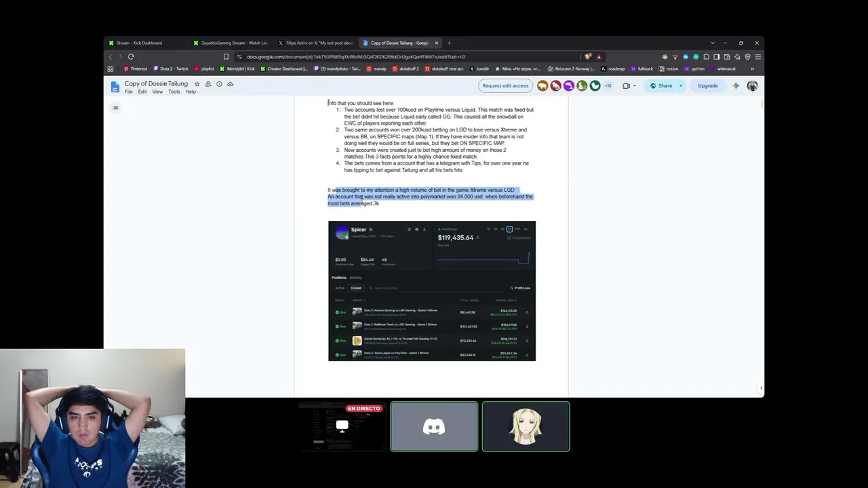Switch to the Filipe Astini on X tab
This screenshot has width=868, height=488.
(315, 43)
